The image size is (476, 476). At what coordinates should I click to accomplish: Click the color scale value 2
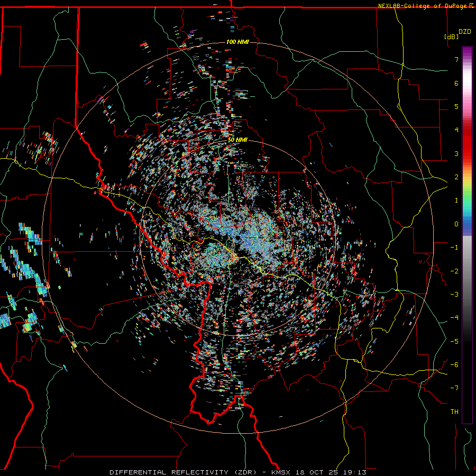456,177
